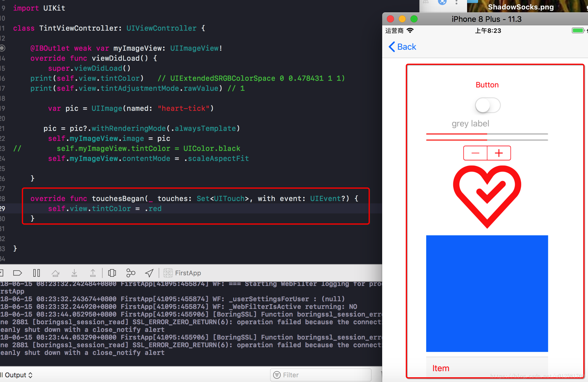Click the UIExtendedSRGBColorSpace comment
Viewport: 588px width, 382px height.
click(x=251, y=78)
